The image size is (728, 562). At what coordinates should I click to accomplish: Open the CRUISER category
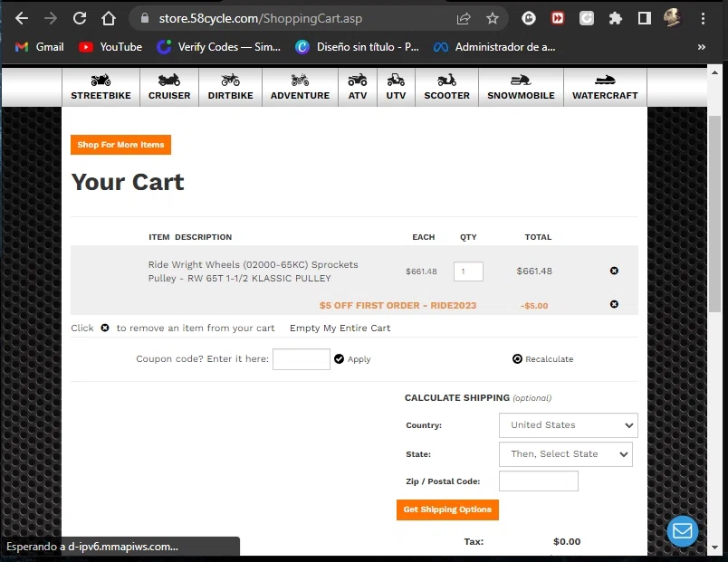169,87
